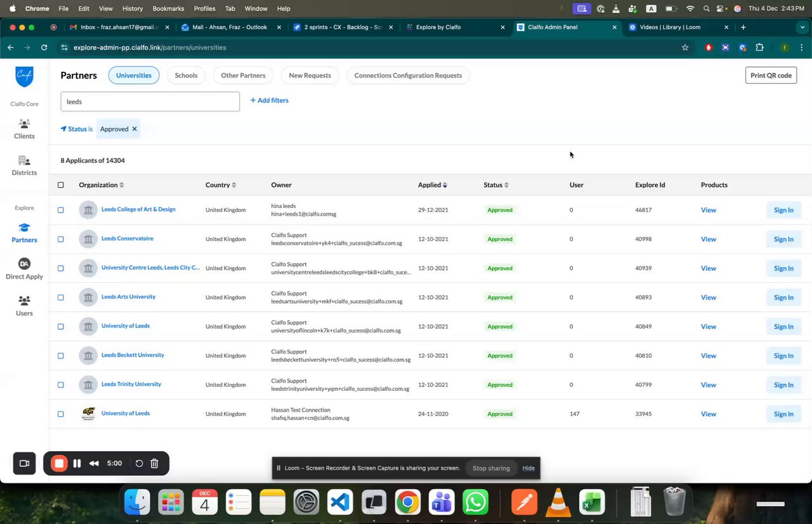The width and height of the screenshot is (812, 524).
Task: Sort the table by Country
Action: pyautogui.click(x=221, y=185)
